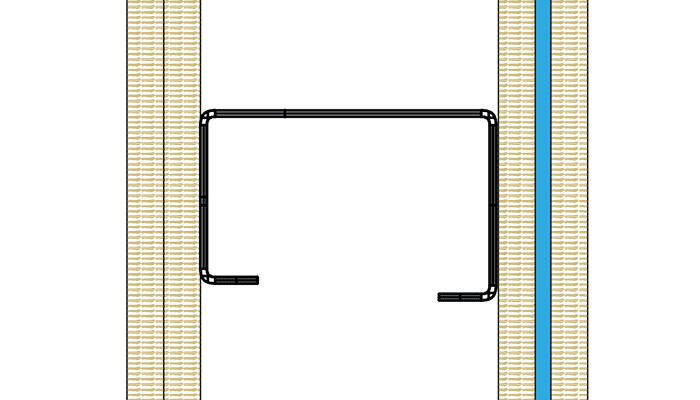Click green area left of the left wall
700x400 pixels.
coord(62,200)
